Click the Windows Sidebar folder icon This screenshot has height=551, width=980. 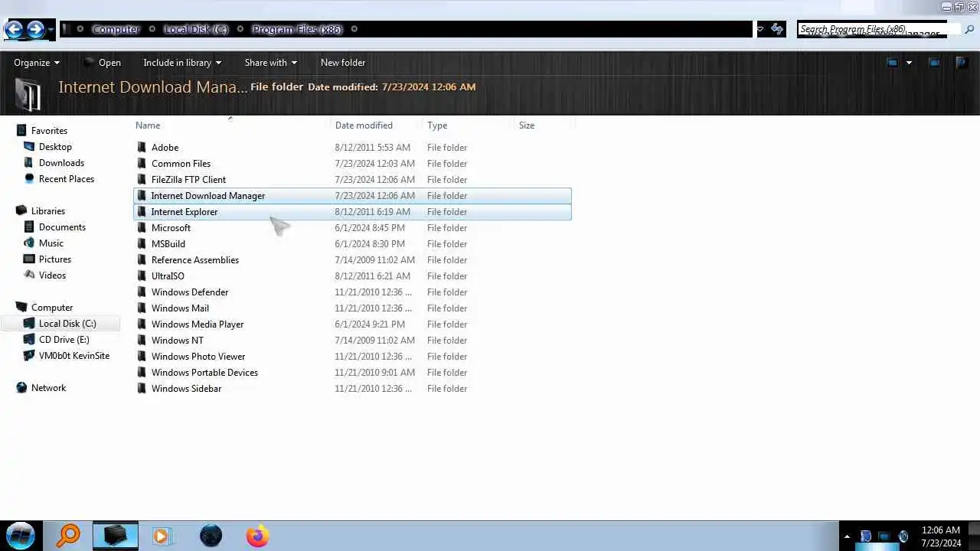141,389
